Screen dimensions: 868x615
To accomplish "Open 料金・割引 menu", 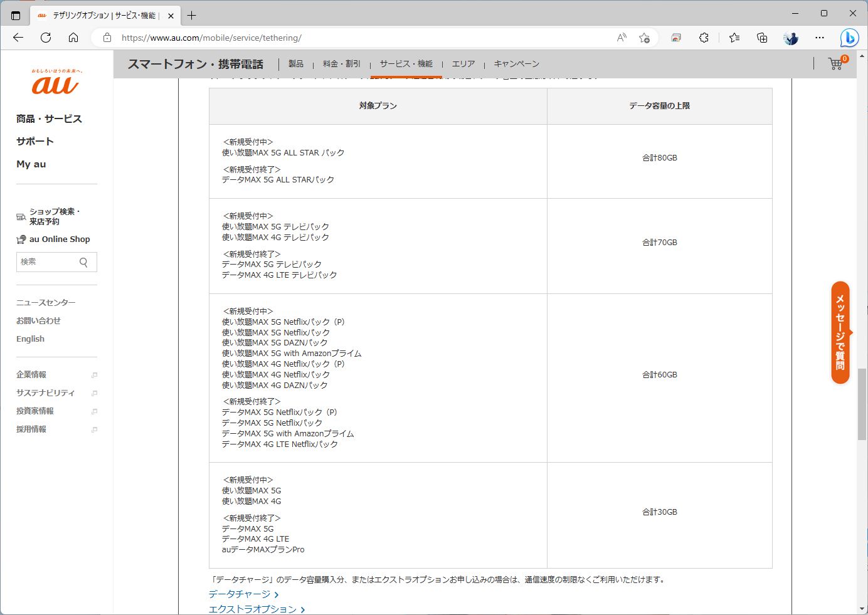I will [x=342, y=64].
